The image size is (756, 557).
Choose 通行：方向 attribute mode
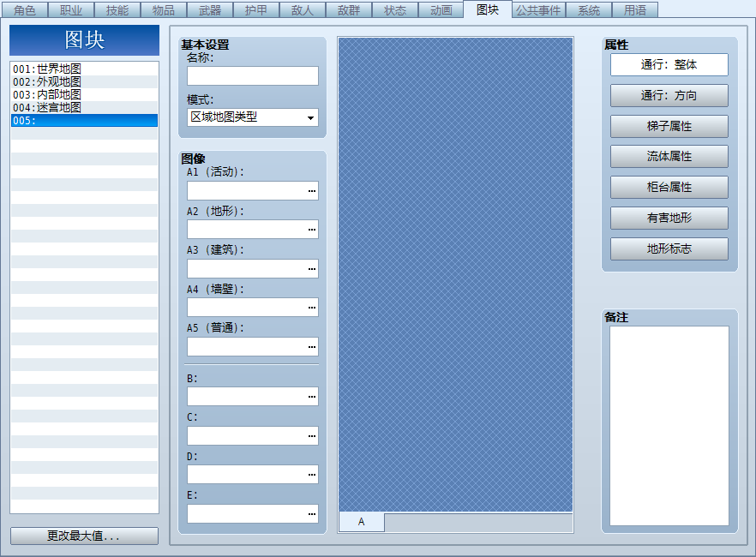pos(669,95)
